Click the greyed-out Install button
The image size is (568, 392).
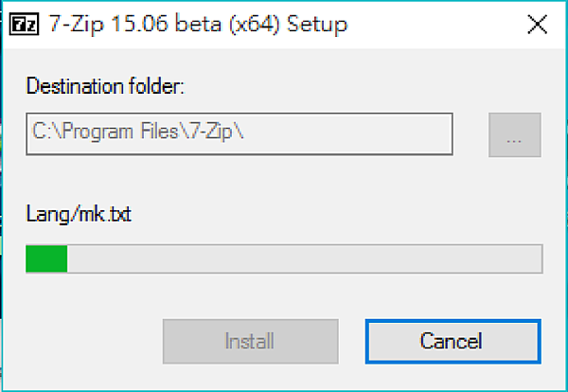click(251, 341)
